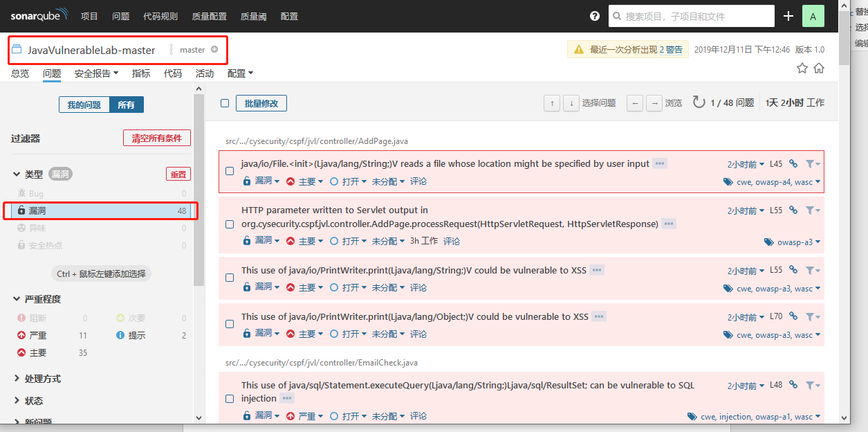Click the plus icon to add a project
The width and height of the screenshot is (868, 432).
(788, 16)
